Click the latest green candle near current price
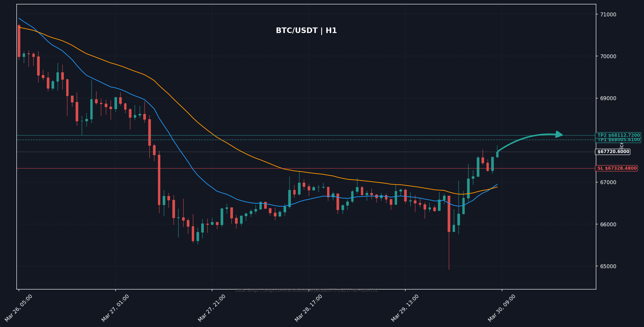Screen dimensions: 644x327 pos(497,154)
